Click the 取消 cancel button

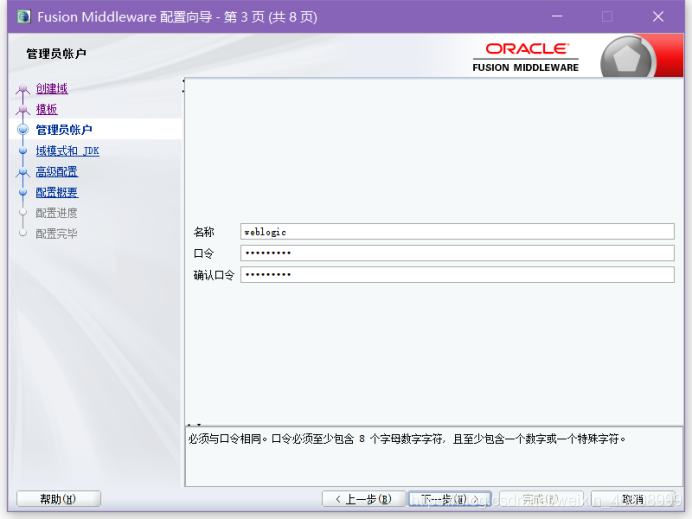pos(632,499)
